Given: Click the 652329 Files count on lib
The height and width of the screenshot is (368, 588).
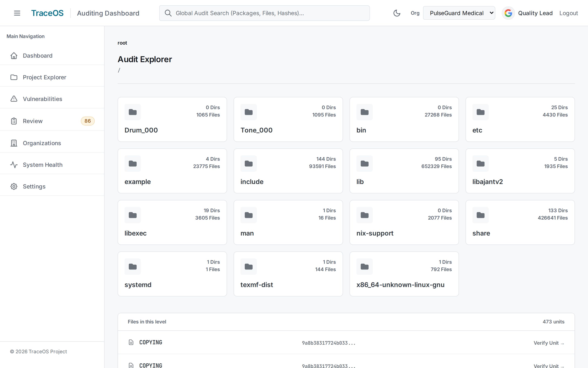Looking at the screenshot, I should (x=436, y=166).
